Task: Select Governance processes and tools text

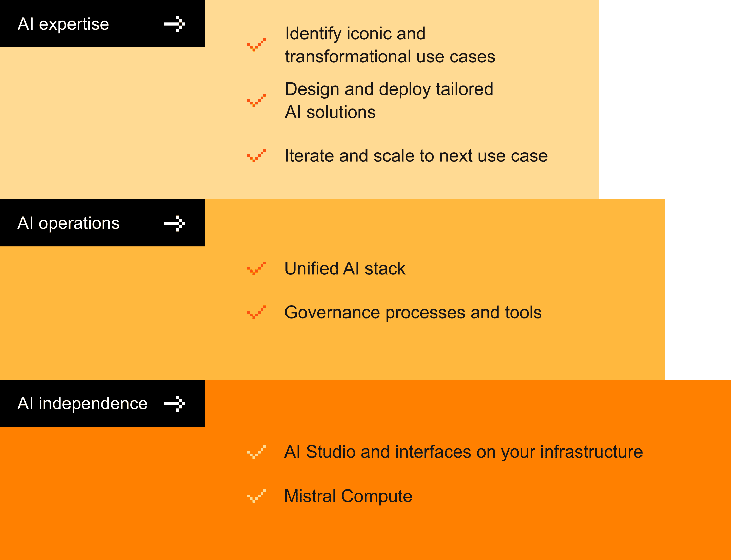Action: coord(413,312)
